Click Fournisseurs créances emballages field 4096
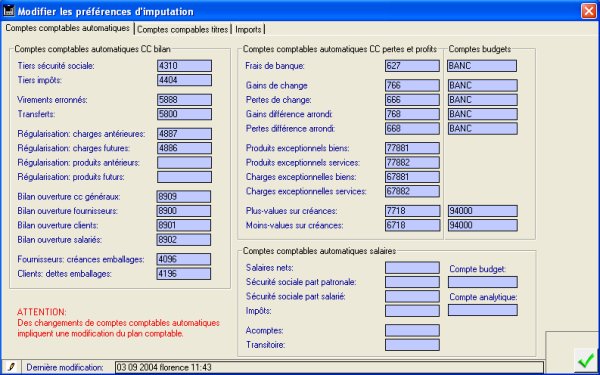The width and height of the screenshot is (600, 375). [x=184, y=259]
